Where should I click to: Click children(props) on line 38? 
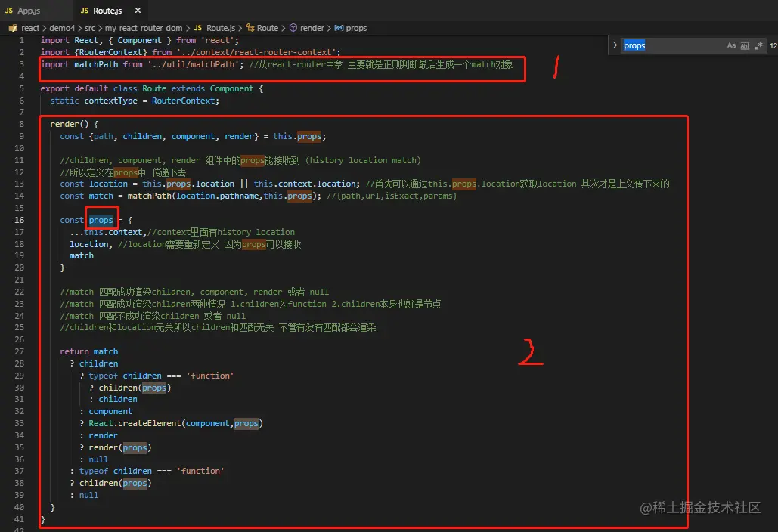[115, 483]
